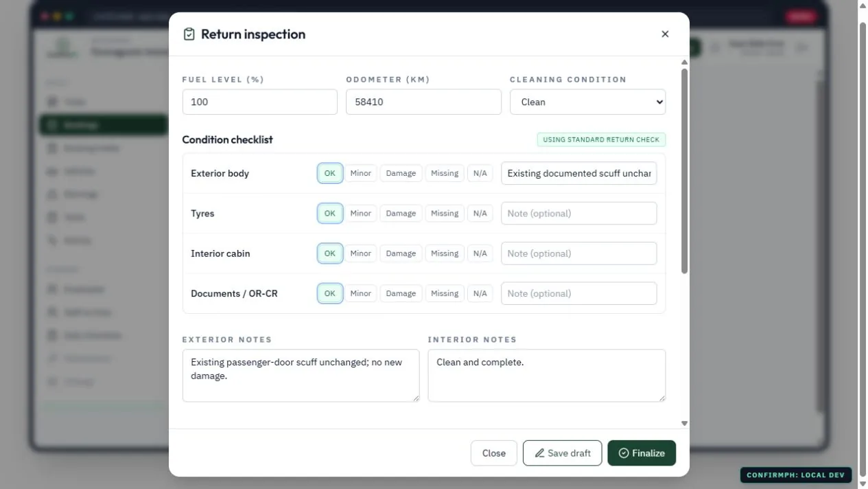Viewport: 868px width, 489px height.
Task: Click the Condition checklist heading
Action: tap(227, 139)
